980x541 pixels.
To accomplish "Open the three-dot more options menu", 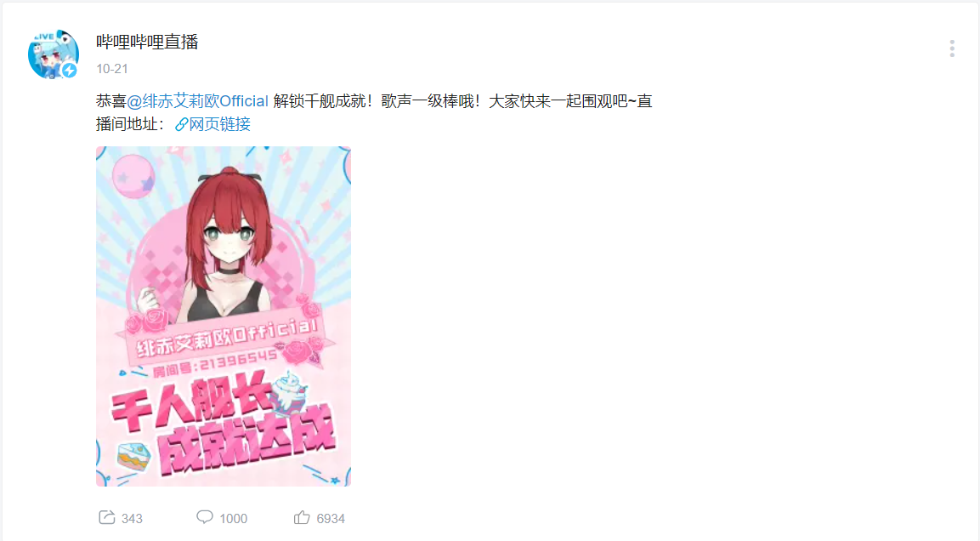I will [x=952, y=48].
